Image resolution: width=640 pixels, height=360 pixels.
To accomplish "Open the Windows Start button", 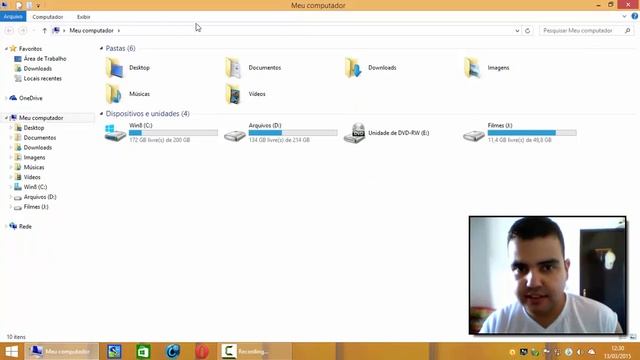I will point(11,351).
